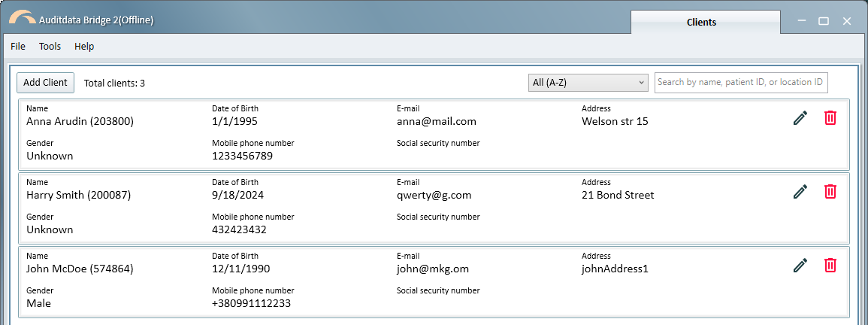Focus the client search field
868x325 pixels.
[x=741, y=82]
